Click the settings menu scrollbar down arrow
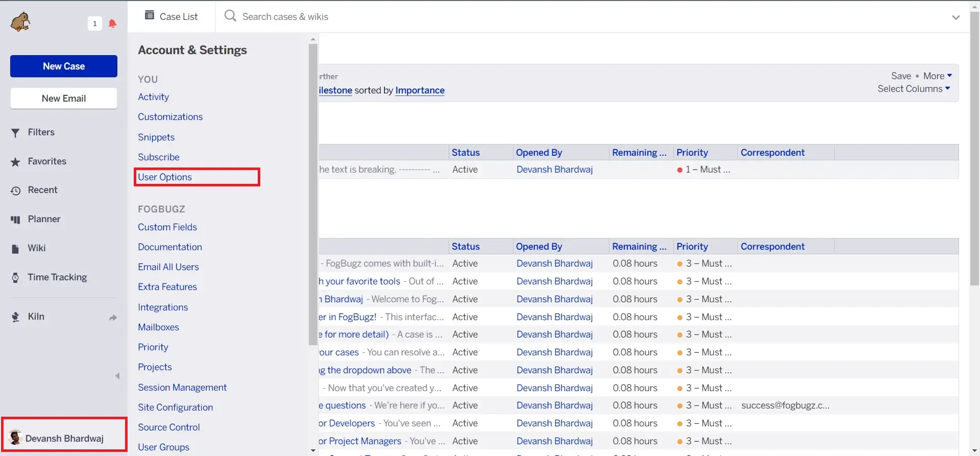The image size is (980, 456). coord(313,450)
